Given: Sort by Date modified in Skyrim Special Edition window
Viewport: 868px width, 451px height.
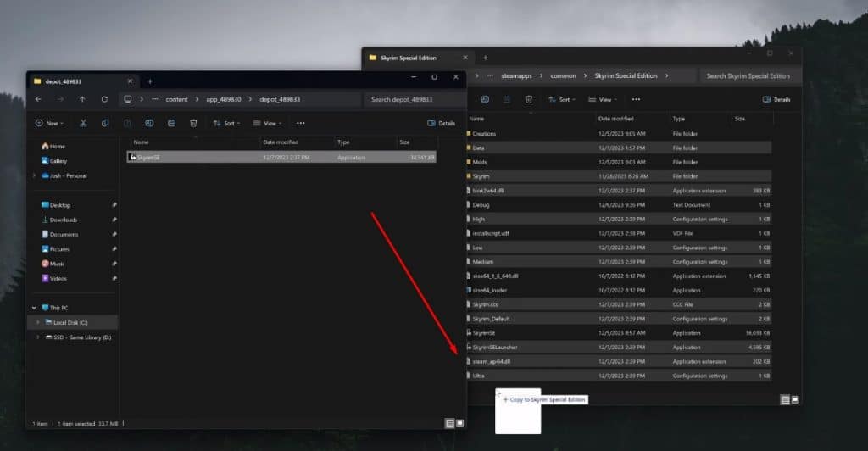Looking at the screenshot, I should 615,119.
